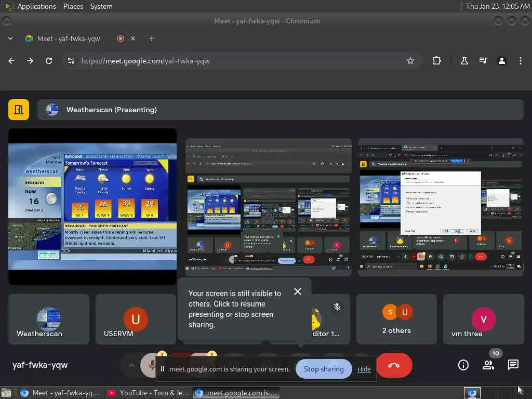Click the muted mic icon on editor tile
The height and width of the screenshot is (399, 532).
click(337, 307)
